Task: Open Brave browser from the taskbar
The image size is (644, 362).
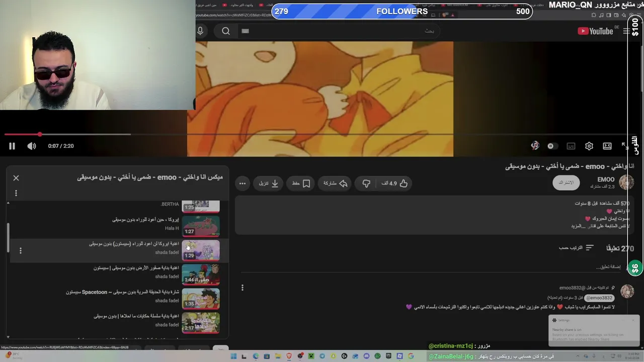Action: point(289,356)
